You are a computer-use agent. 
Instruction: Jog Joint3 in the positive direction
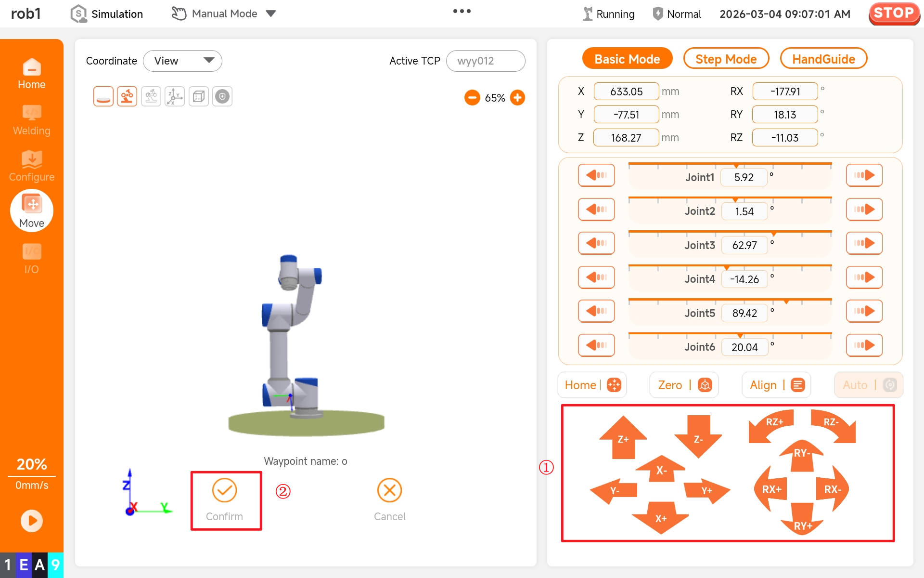(864, 243)
